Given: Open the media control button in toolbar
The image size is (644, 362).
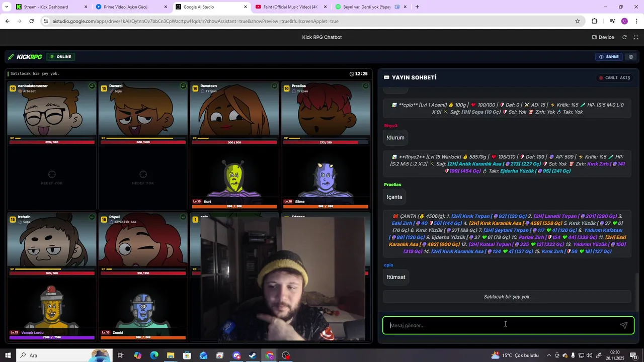Looking at the screenshot, I should coord(612,21).
